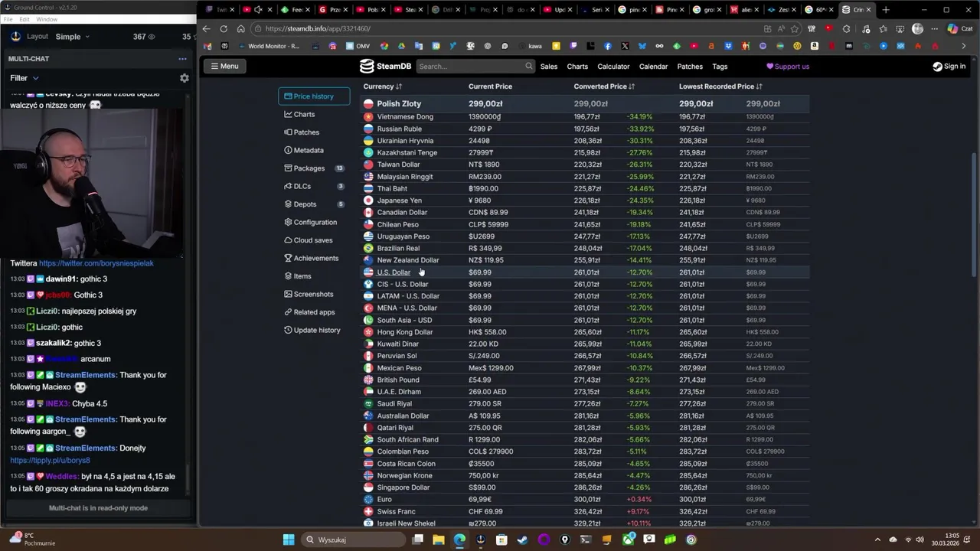Open the Sales page
This screenshot has height=551, width=980.
click(549, 67)
